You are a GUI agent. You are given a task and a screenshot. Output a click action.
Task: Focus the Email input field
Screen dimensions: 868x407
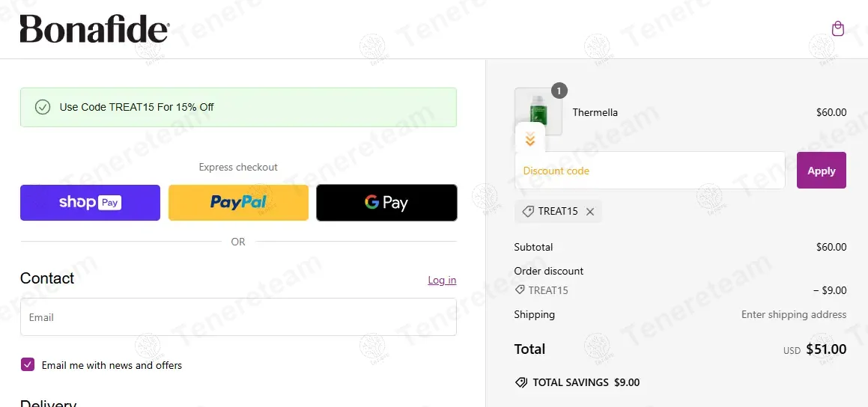coord(238,317)
